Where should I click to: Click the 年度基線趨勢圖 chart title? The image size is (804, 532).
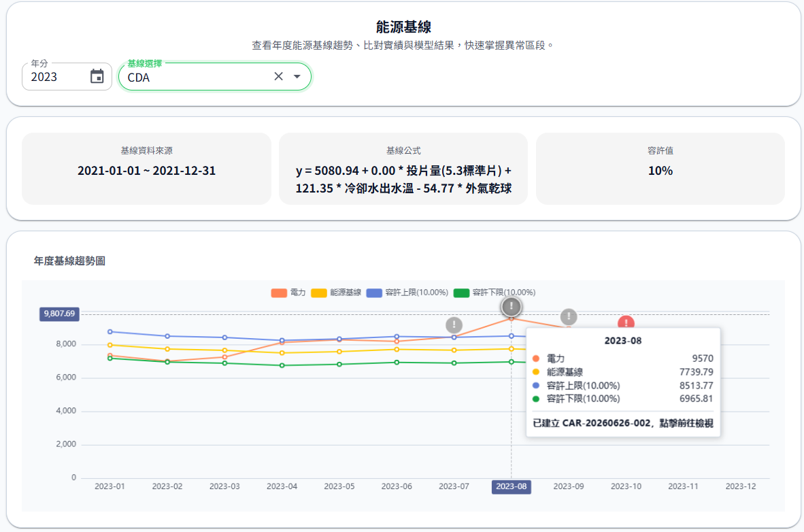[x=70, y=261]
